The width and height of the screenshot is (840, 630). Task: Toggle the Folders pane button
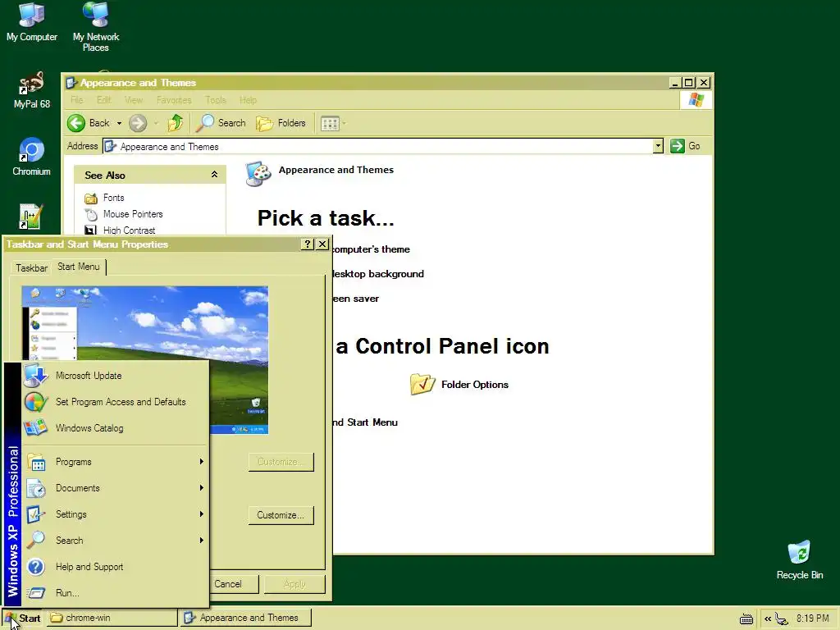pos(281,123)
